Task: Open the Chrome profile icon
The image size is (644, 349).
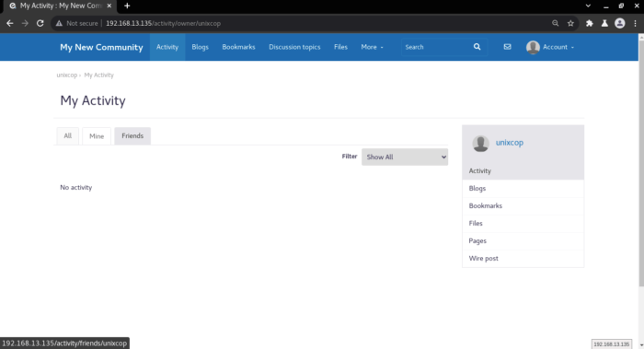Action: [x=620, y=23]
